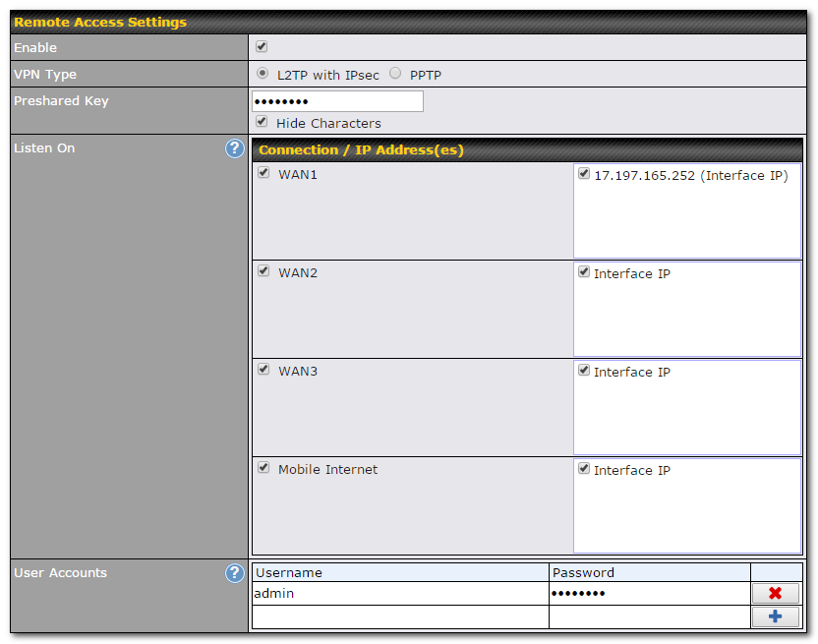Uncheck 17.197.165.252 Interface IP under WAN1
Screen dimensions: 818x644
tap(583, 173)
